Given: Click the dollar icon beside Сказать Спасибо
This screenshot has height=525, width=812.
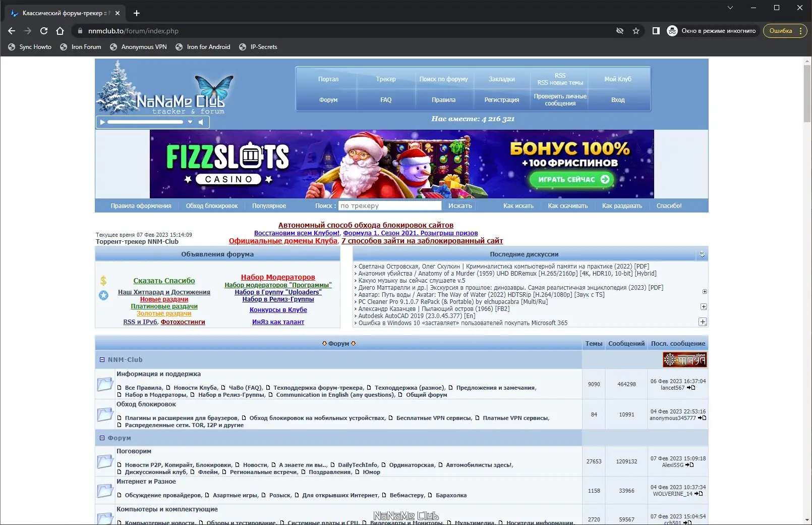Looking at the screenshot, I should tap(103, 280).
